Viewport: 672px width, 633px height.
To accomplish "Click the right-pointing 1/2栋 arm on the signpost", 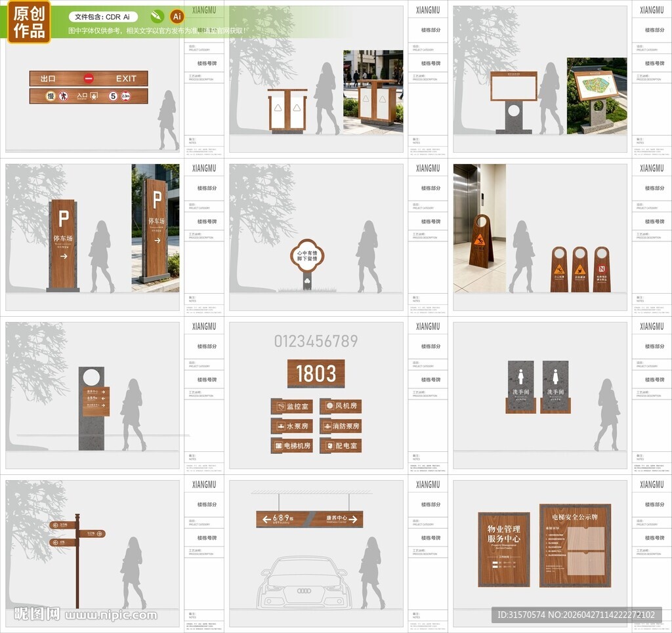I will (x=92, y=534).
